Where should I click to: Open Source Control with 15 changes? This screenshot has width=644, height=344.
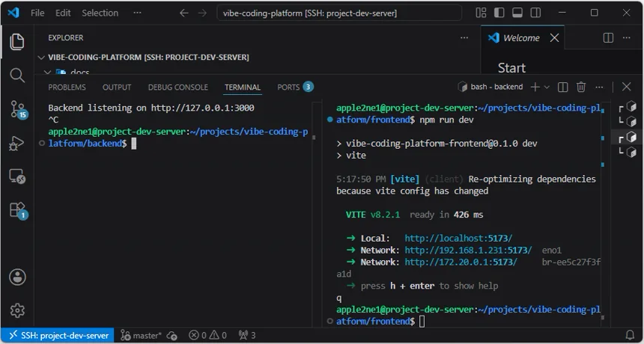click(x=18, y=109)
